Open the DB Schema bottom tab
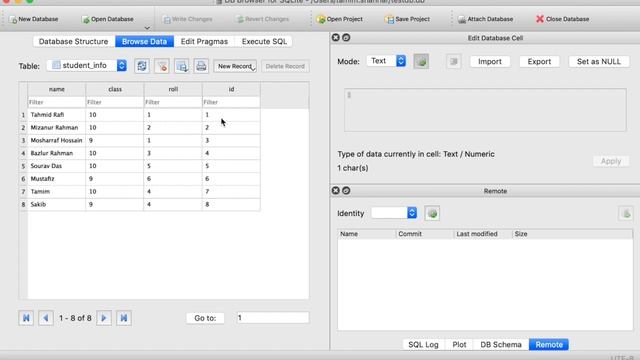This screenshot has width=640, height=360. point(501,344)
